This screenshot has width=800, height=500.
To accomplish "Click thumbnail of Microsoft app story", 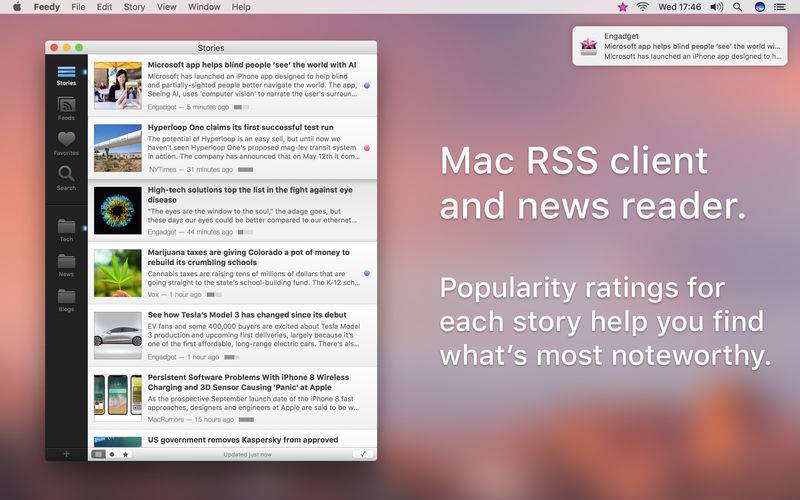I will pyautogui.click(x=118, y=86).
